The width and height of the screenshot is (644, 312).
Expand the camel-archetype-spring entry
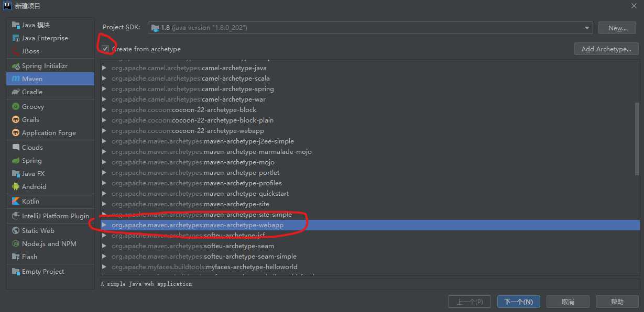pyautogui.click(x=104, y=89)
